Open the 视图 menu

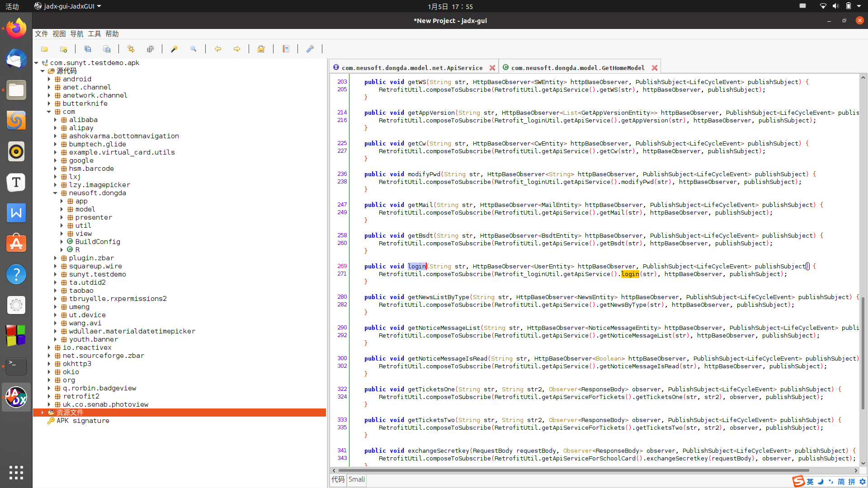click(x=59, y=34)
